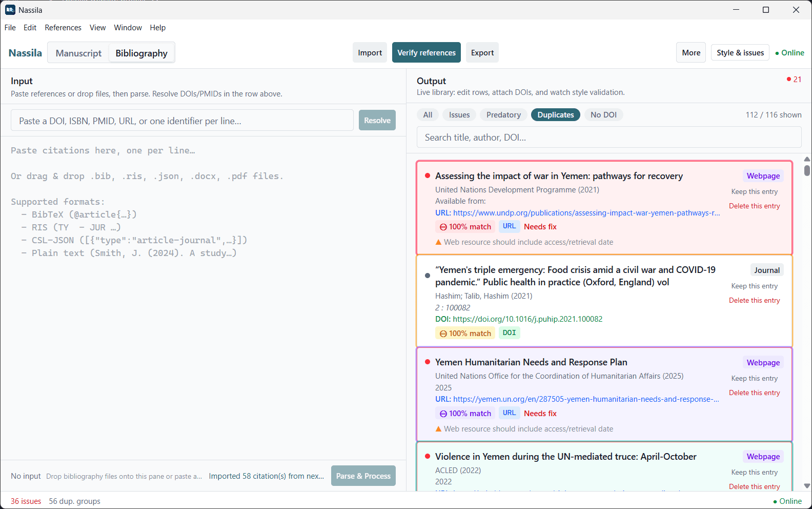Click the Resolve button
This screenshot has width=812, height=509.
pos(377,120)
